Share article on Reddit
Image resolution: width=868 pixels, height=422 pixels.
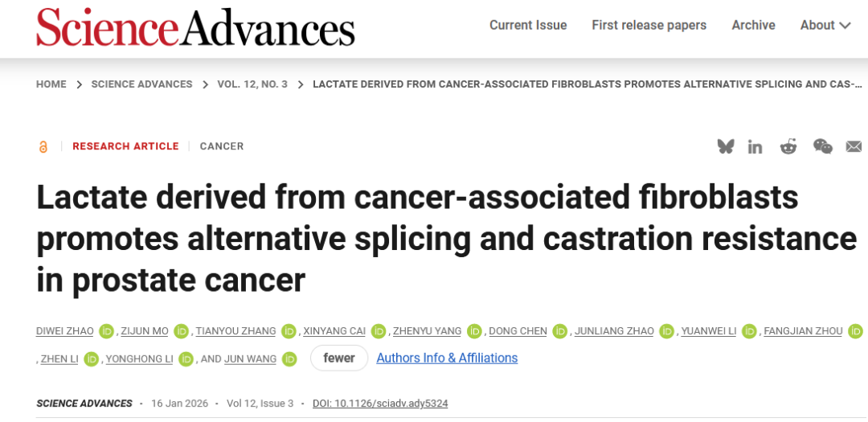[x=788, y=146]
